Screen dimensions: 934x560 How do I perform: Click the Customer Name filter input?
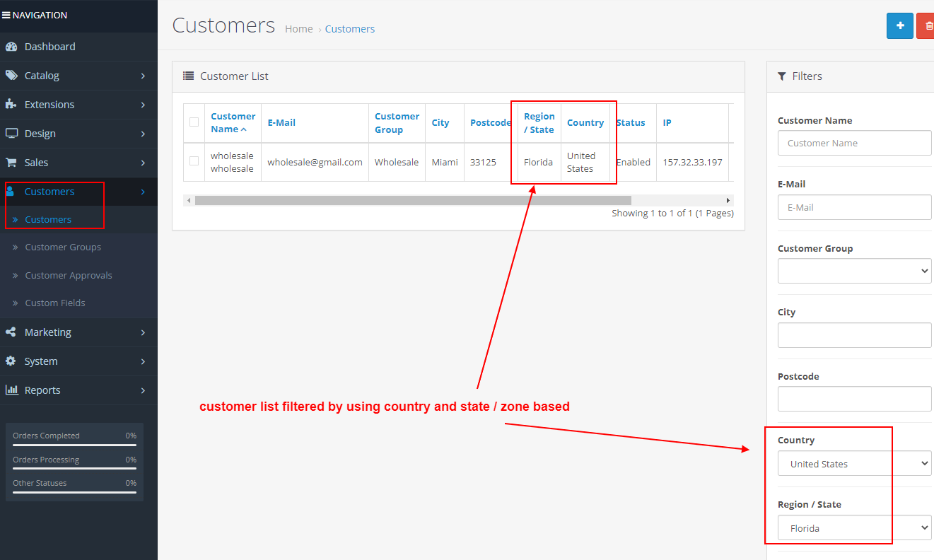click(854, 143)
